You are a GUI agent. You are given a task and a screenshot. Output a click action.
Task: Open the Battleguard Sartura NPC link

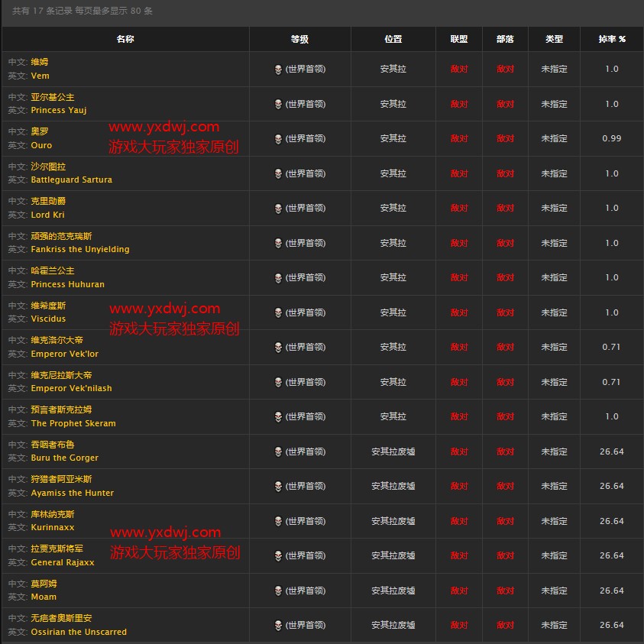(x=71, y=180)
